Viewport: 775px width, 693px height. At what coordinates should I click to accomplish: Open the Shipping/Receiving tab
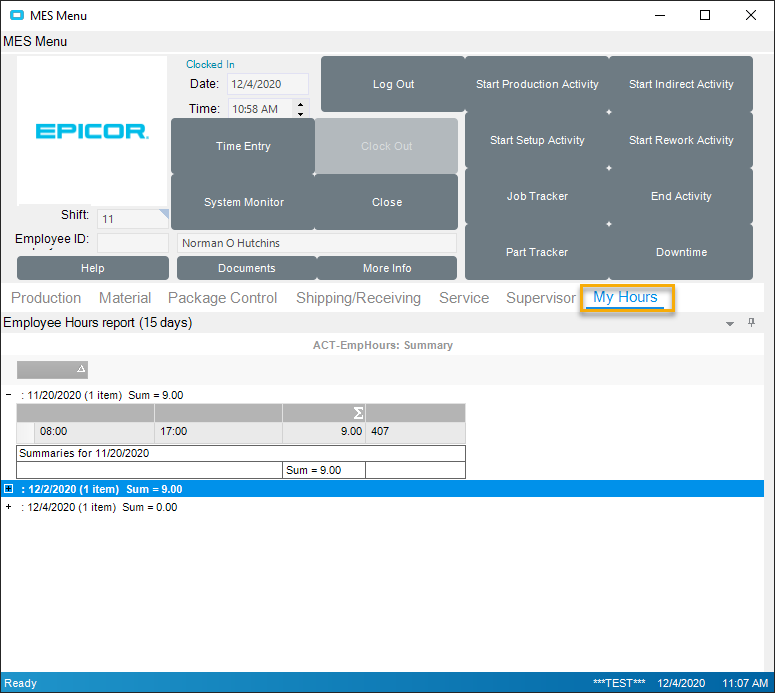[358, 298]
